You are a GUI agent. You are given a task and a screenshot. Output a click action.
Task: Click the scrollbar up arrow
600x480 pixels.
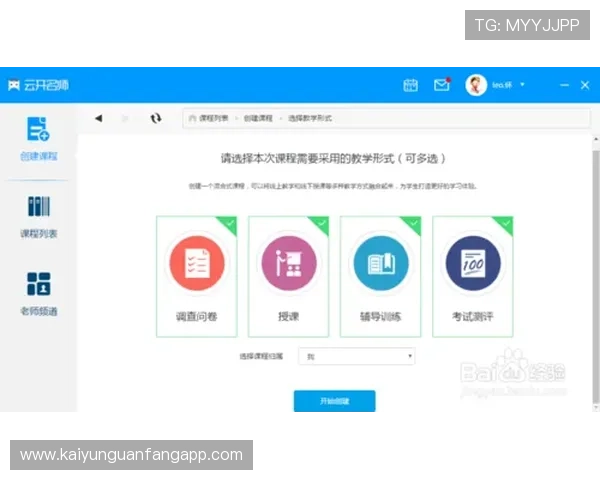pyautogui.click(x=596, y=140)
